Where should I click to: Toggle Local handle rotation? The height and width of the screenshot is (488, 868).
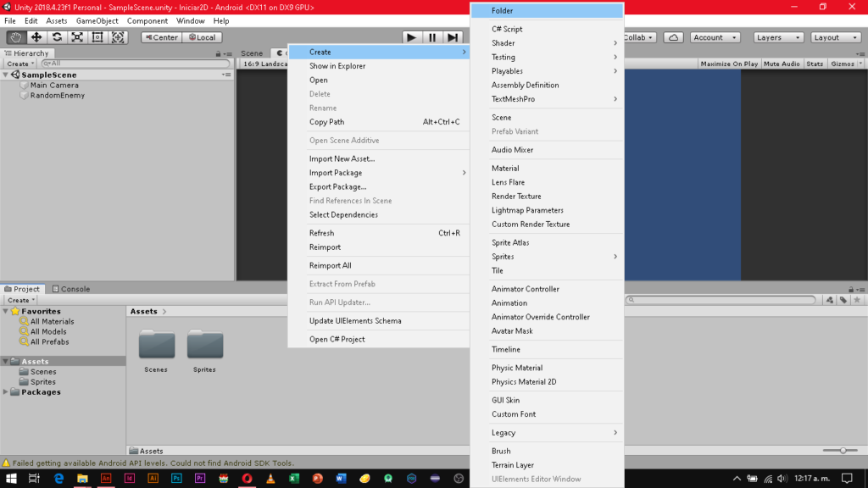coord(202,37)
